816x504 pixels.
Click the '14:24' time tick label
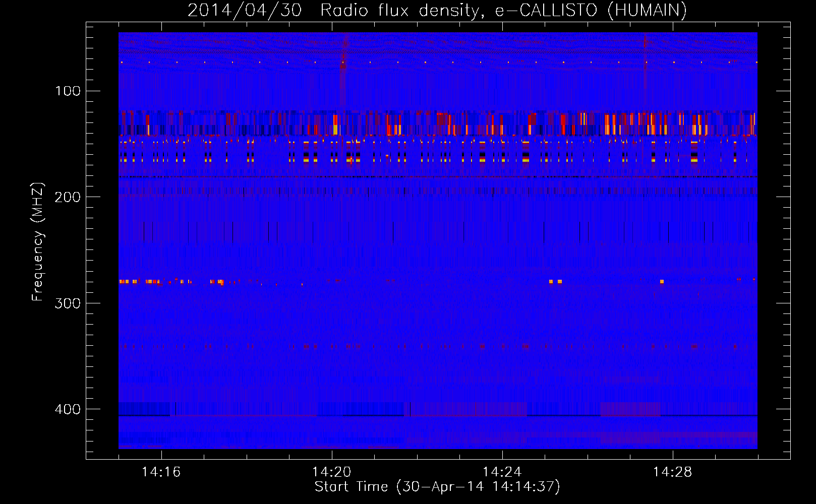pyautogui.click(x=502, y=472)
